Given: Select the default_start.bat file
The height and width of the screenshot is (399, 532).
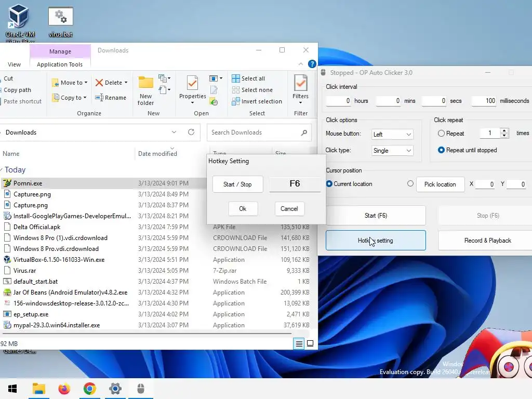Looking at the screenshot, I should 36,282.
